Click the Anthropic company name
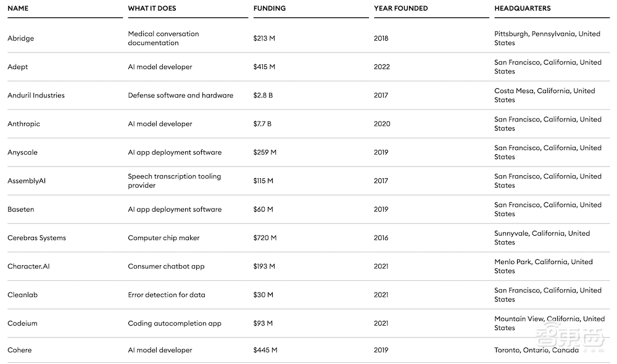The height and width of the screenshot is (364, 617). [23, 124]
